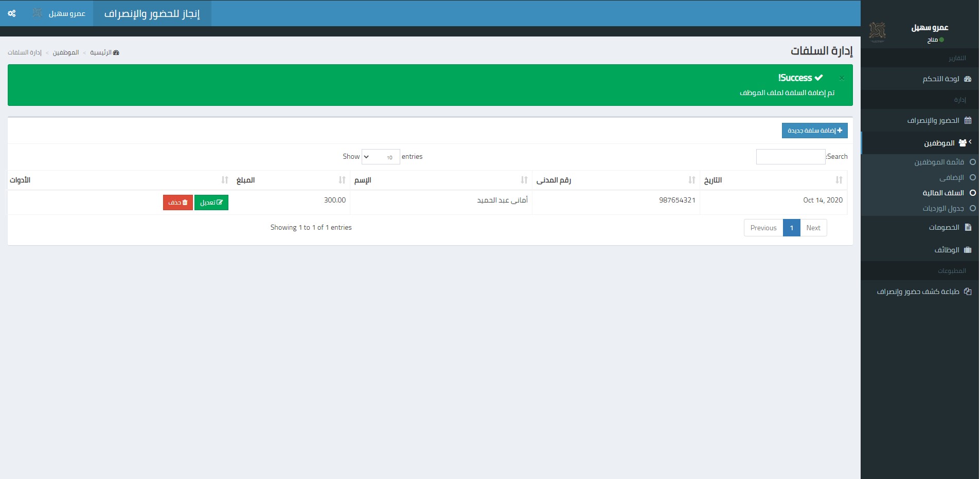This screenshot has width=980, height=479.
Task: Click 'Showing 1 to 1 of 1 entries' text
Action: pyautogui.click(x=311, y=227)
